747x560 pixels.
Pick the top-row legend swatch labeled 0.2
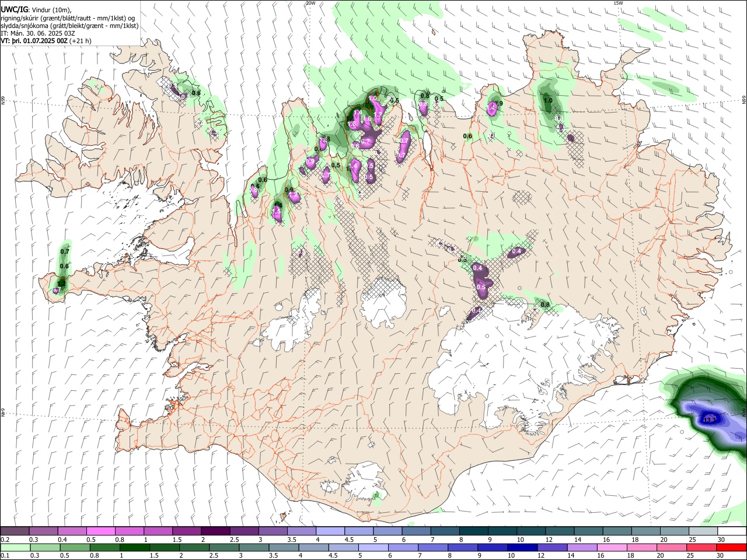coord(15,531)
